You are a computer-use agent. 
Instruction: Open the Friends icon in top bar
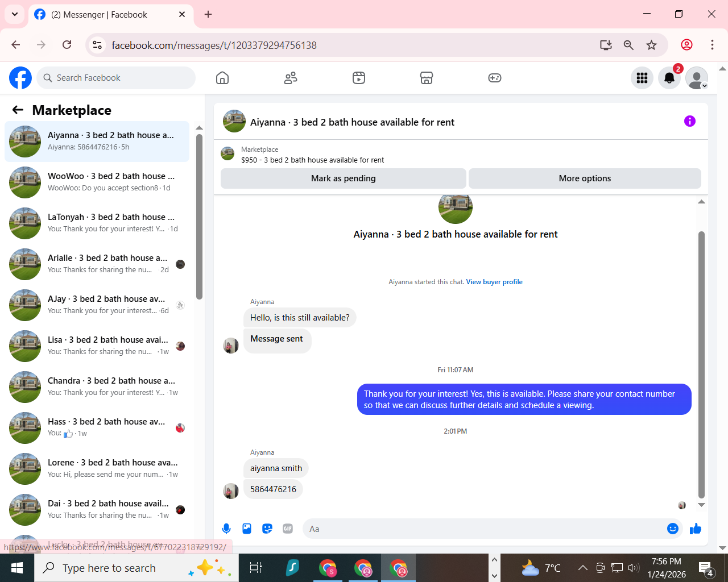(x=291, y=78)
